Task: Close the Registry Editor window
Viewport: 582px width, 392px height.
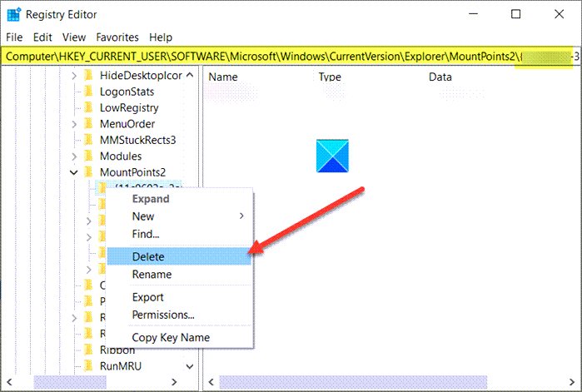Action: tap(559, 14)
